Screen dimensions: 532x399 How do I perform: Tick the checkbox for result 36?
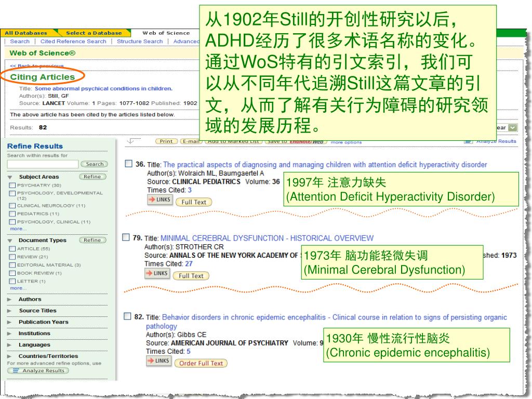tap(129, 164)
